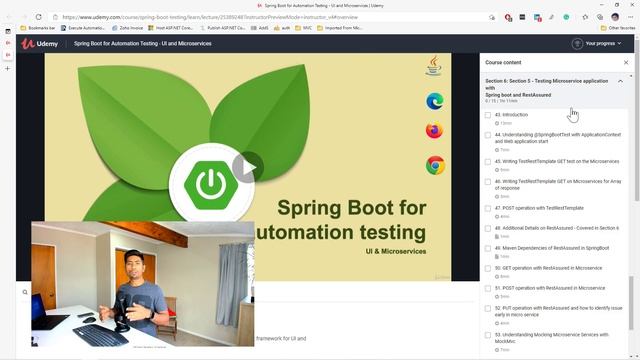Open lecture 45 Writing TestRestTemplate GET test
640x360 pixels.
pos(557,161)
